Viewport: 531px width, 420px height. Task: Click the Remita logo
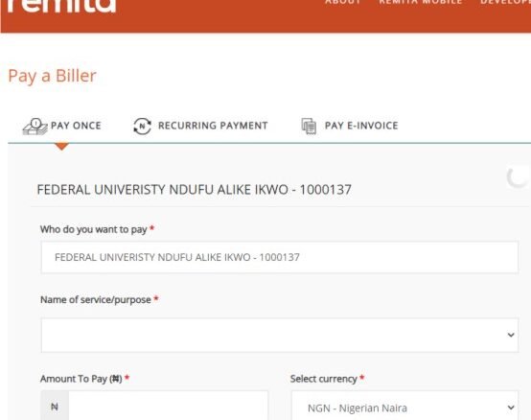[x=61, y=6]
